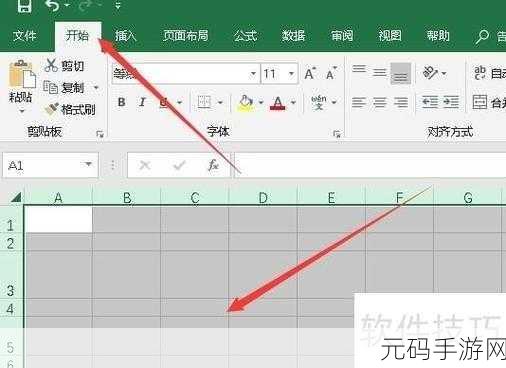Toggle Underline formatting

[164, 102]
